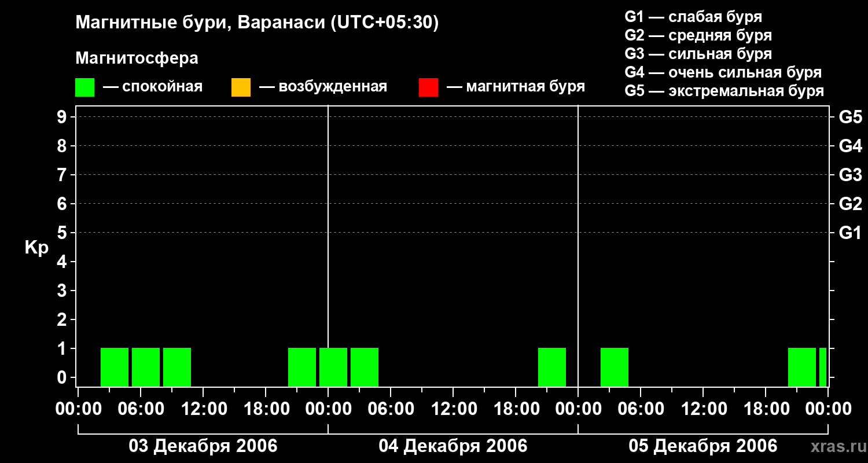868x463 pixels.
Task: Select the 'G4 — очень сильная буря' legend line
Action: (723, 72)
